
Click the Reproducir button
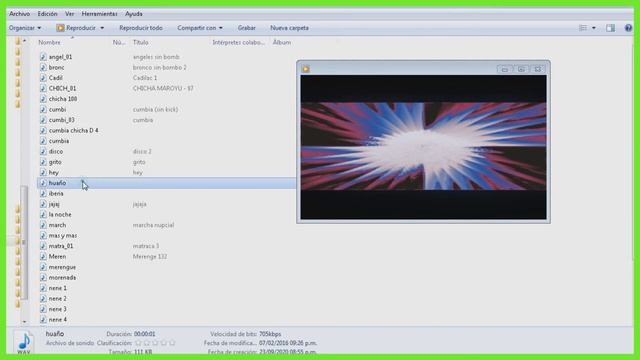coord(76,28)
